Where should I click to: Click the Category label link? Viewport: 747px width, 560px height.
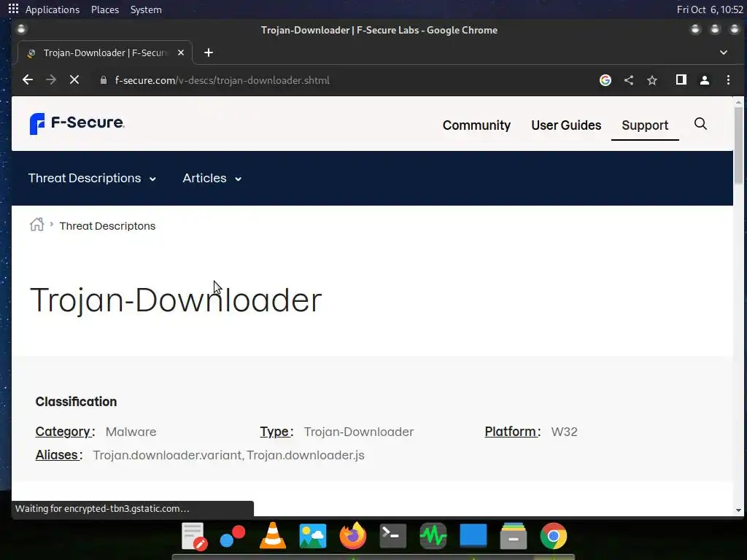[x=63, y=432]
